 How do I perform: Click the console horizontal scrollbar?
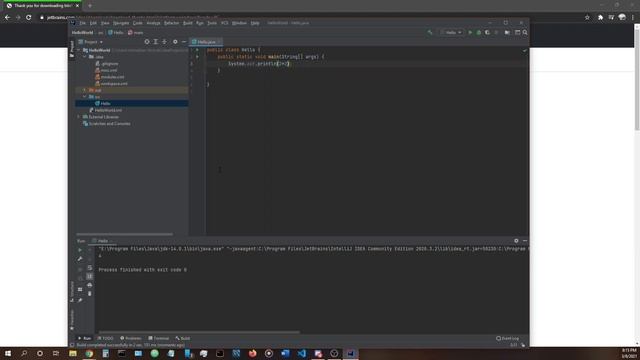coord(199,333)
